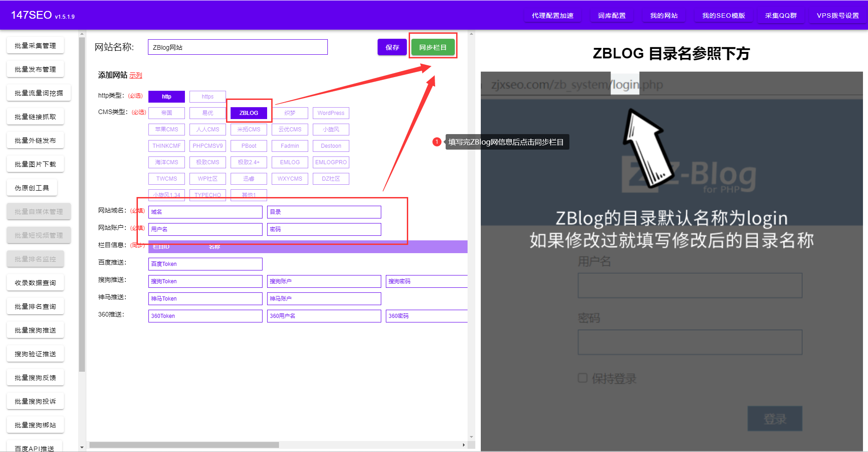The image size is (868, 452).
Task: Click sidebar scroll down arrow
Action: click(82, 447)
